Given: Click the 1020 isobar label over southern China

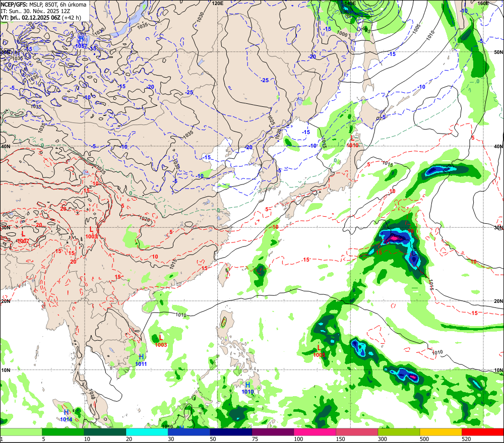Looking at the screenshot, I should point(145,219).
